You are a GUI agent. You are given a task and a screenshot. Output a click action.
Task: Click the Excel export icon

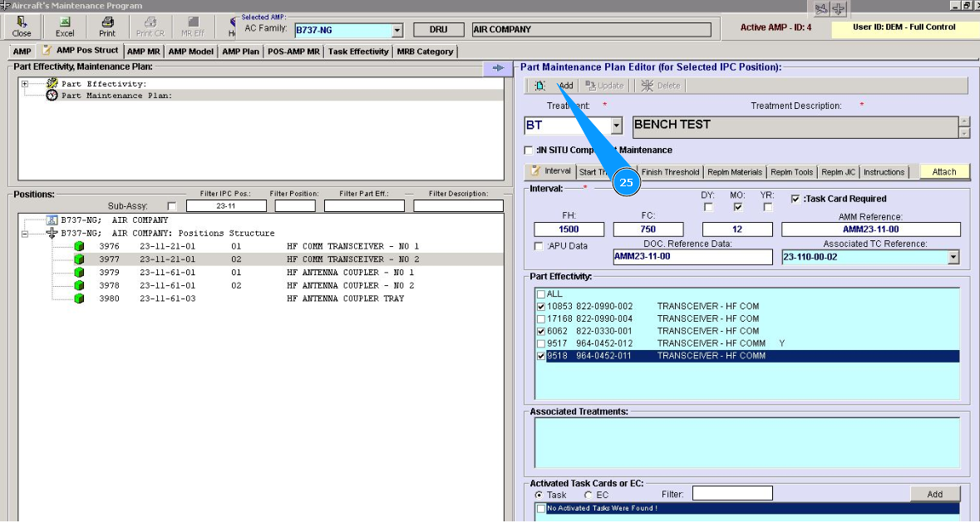[65, 22]
